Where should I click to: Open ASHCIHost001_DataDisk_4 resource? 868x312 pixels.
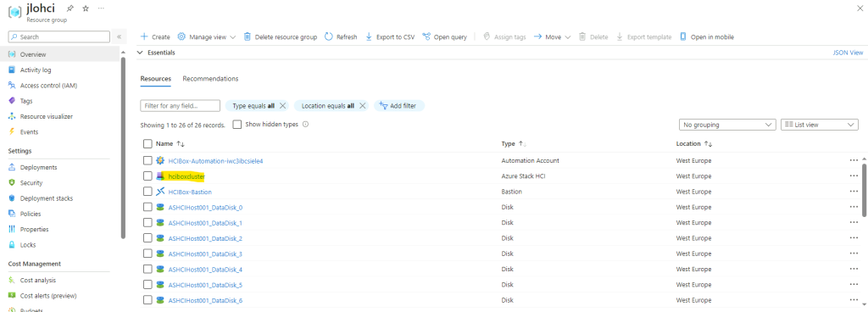205,270
